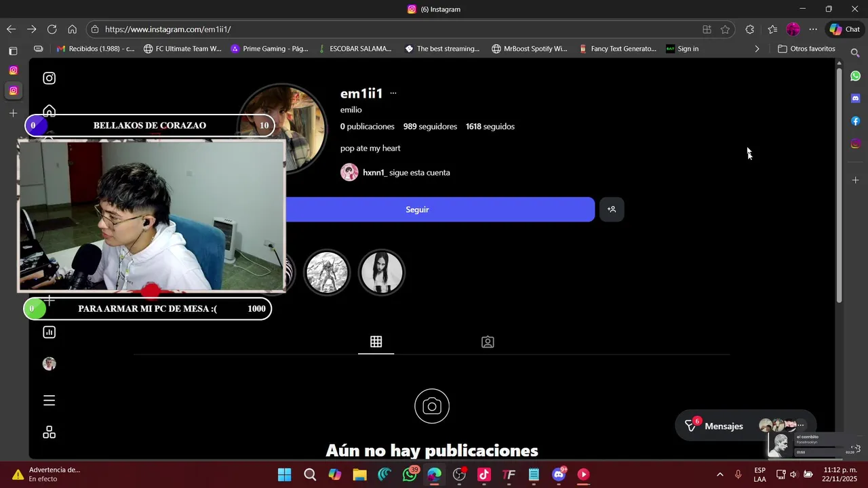Image resolution: width=868 pixels, height=488 pixels.
Task: Switch to the posts grid tab
Action: coord(376,342)
